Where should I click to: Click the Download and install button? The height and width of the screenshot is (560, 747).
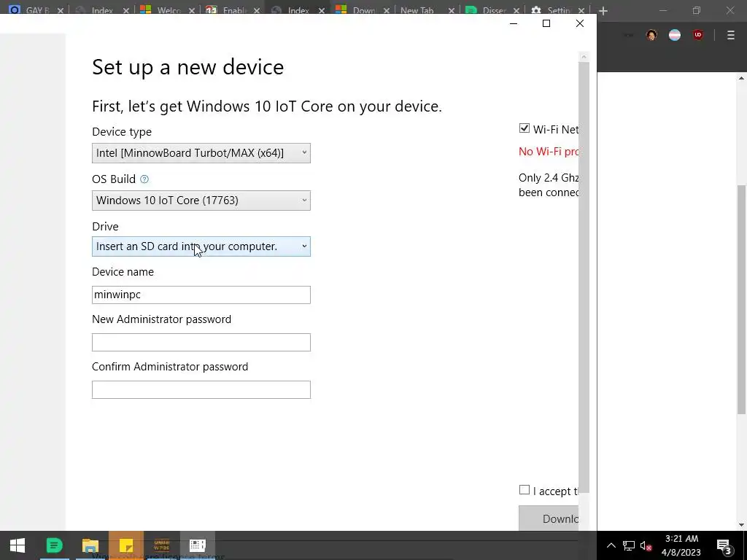[549, 518]
